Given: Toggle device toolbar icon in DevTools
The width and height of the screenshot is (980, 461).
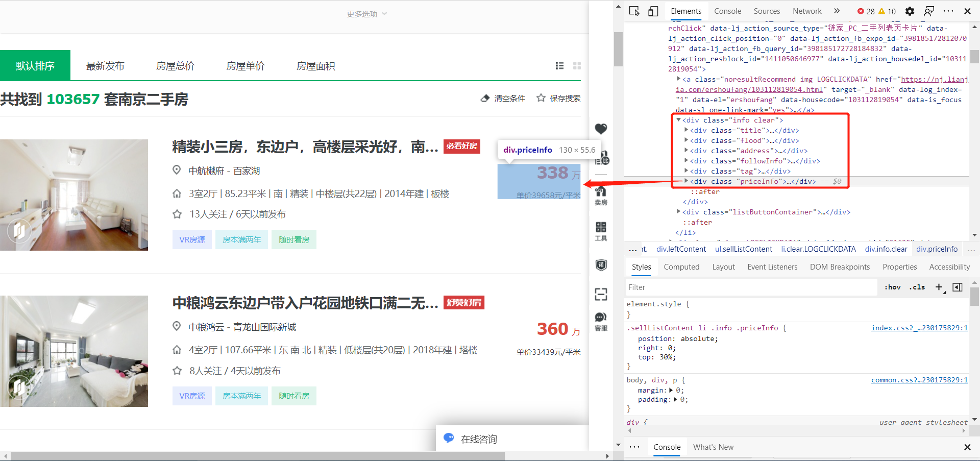Looking at the screenshot, I should [x=653, y=11].
